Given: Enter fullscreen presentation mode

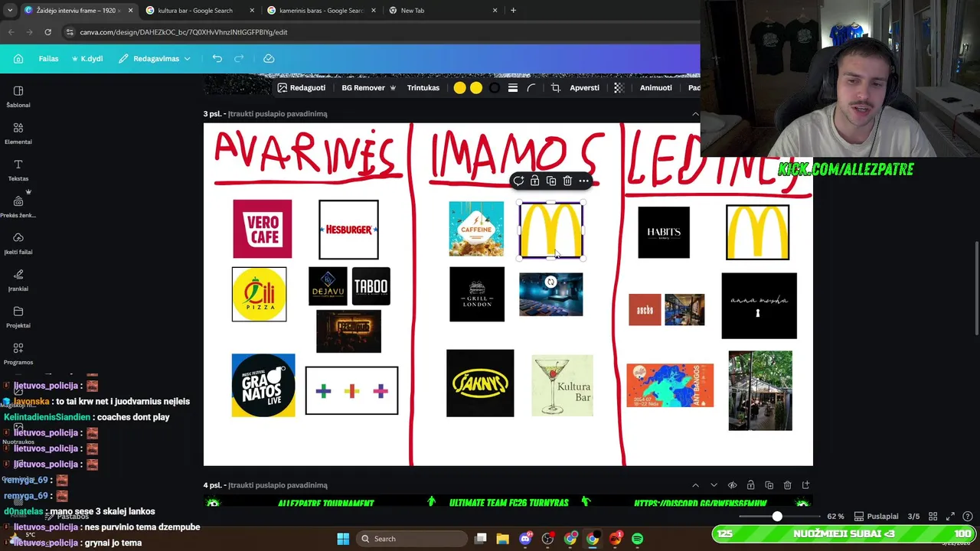Looking at the screenshot, I should pyautogui.click(x=950, y=517).
